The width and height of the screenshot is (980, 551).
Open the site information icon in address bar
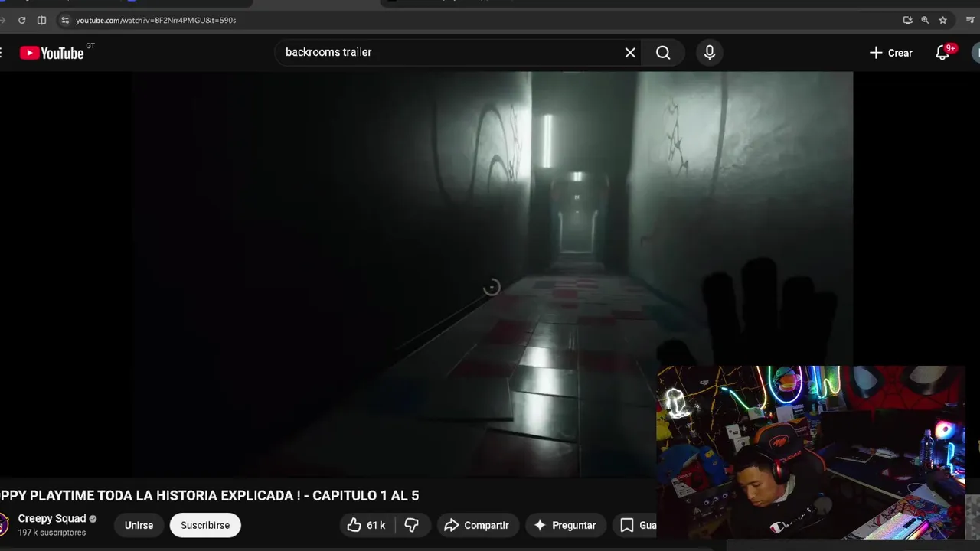click(65, 20)
